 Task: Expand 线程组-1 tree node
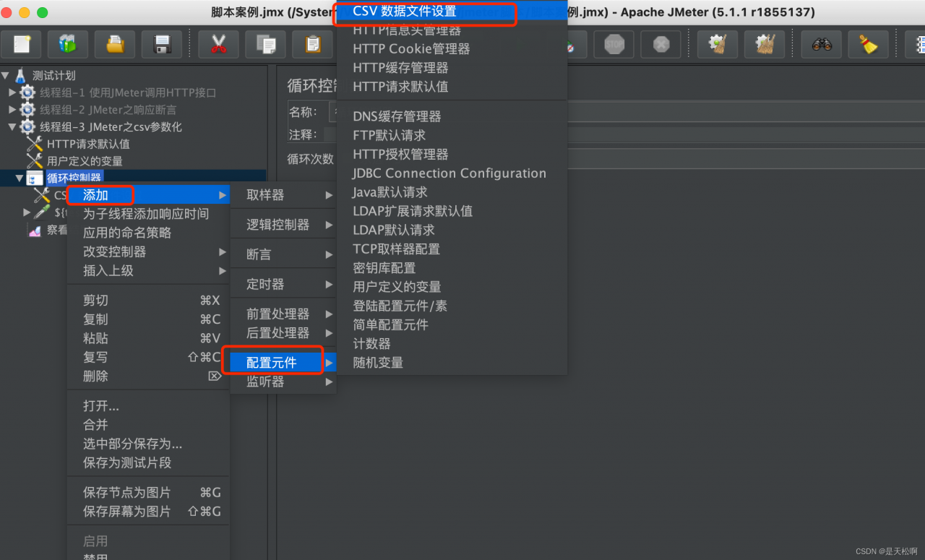pos(12,92)
